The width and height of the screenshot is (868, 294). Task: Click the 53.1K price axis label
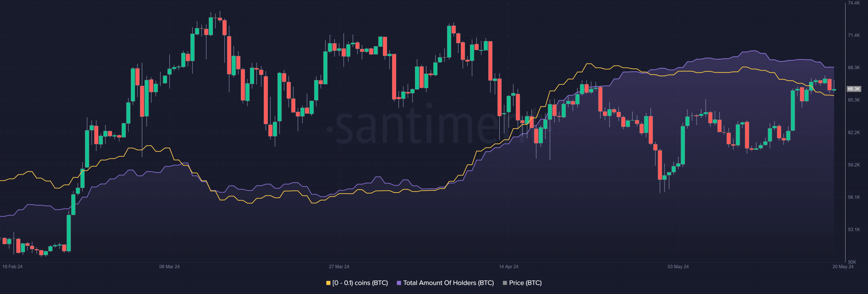(x=854, y=230)
